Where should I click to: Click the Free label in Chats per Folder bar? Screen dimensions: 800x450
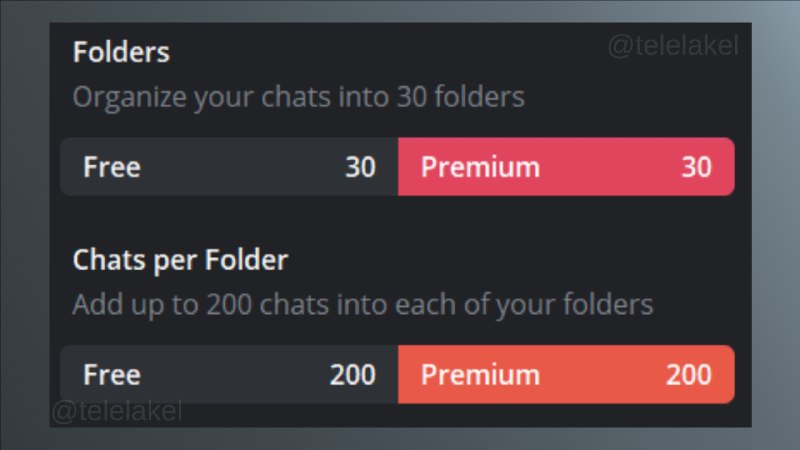point(112,374)
